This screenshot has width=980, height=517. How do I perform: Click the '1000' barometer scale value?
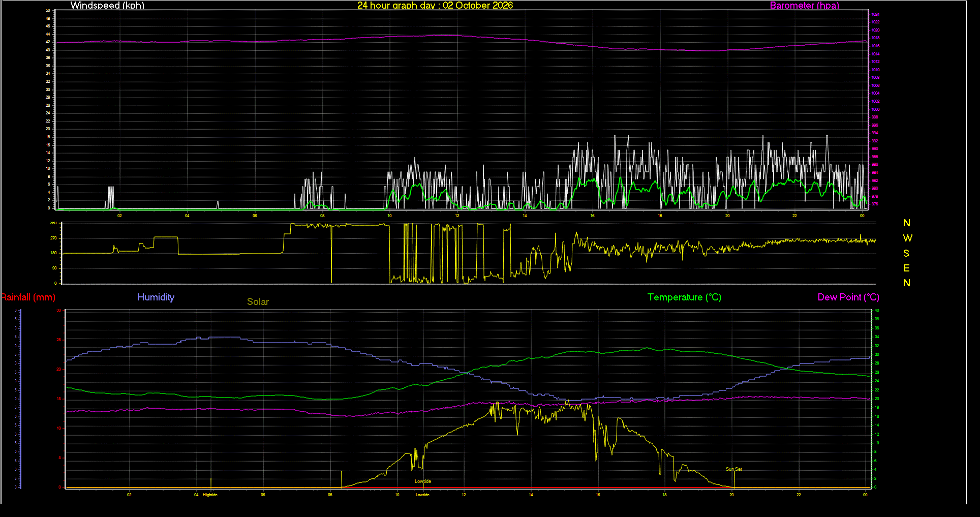[x=875, y=109]
